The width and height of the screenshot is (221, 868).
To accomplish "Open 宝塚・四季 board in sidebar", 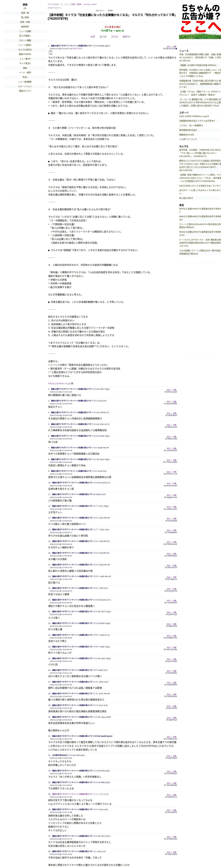I will (25, 22).
